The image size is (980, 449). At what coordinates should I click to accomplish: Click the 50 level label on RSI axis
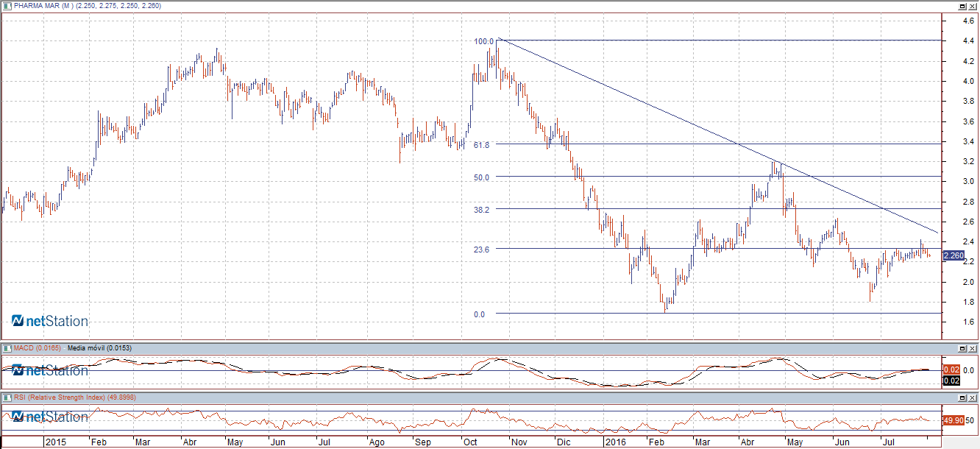click(970, 421)
